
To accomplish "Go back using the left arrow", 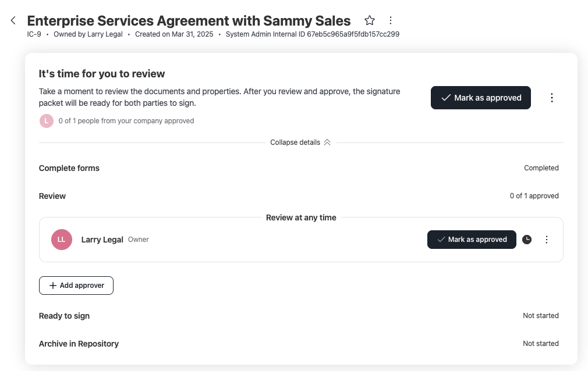I will [13, 20].
